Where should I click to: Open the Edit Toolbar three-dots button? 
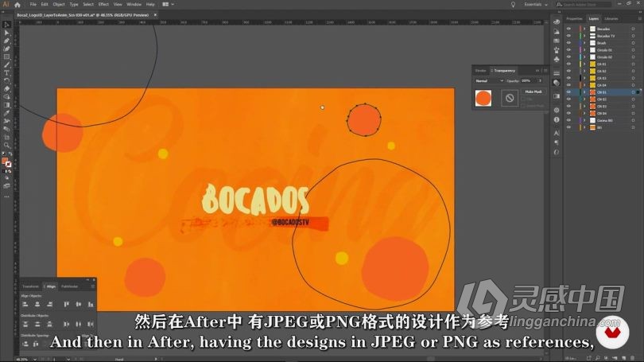point(6,197)
